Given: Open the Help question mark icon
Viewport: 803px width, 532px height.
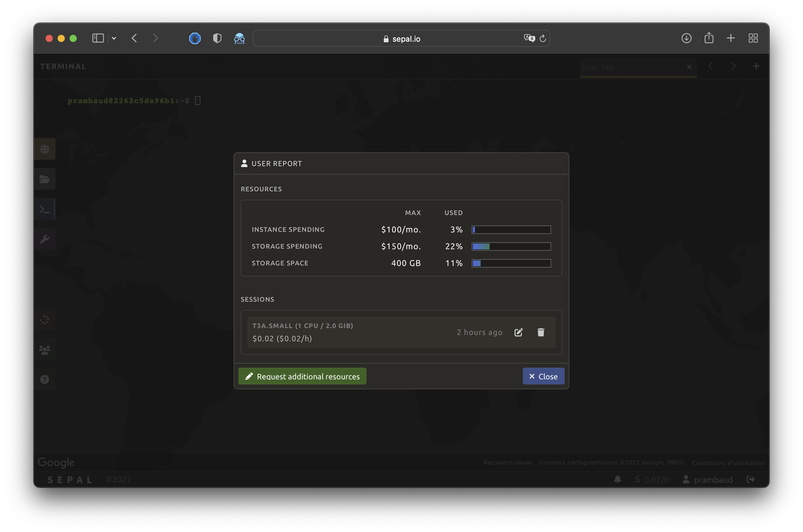Looking at the screenshot, I should click(x=45, y=379).
